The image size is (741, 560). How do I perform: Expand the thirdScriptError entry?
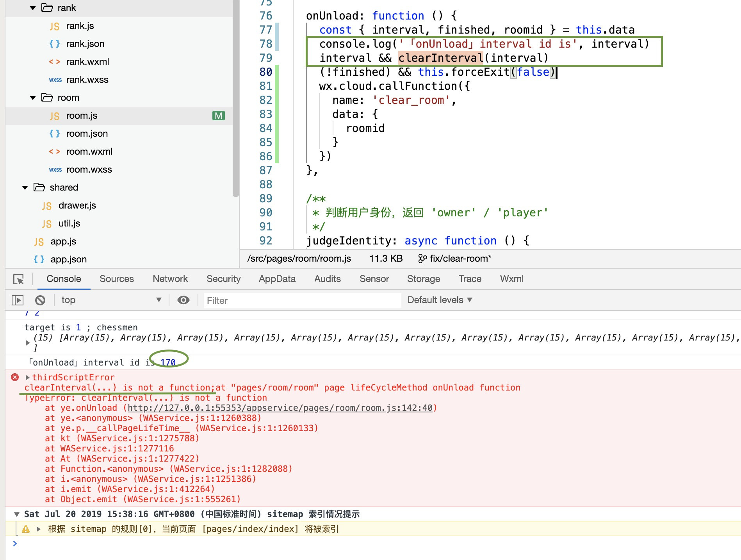point(27,377)
